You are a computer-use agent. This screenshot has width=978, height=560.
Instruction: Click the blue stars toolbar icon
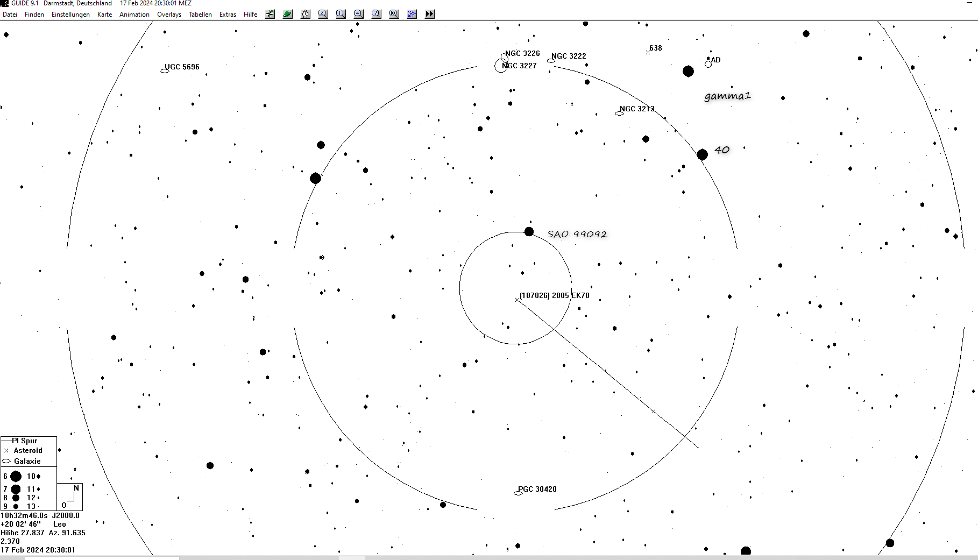412,14
